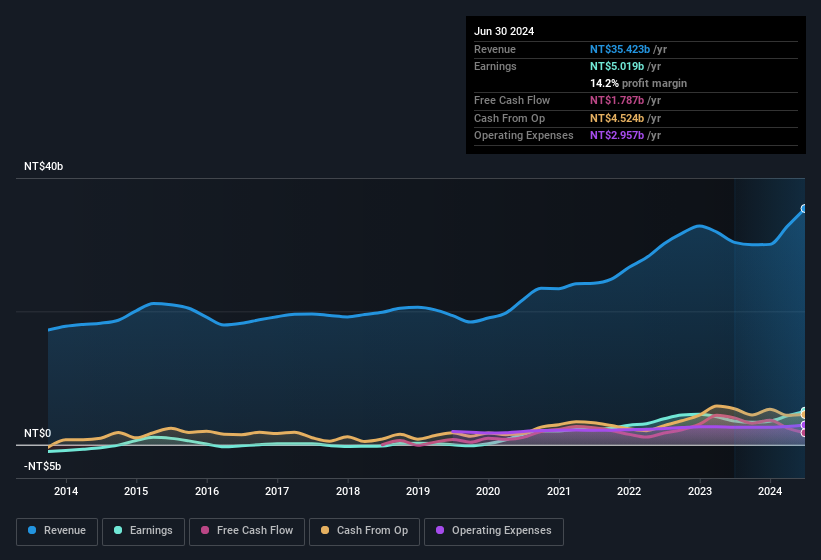
Task: Click the 2015 x-axis label
Action: coord(136,491)
